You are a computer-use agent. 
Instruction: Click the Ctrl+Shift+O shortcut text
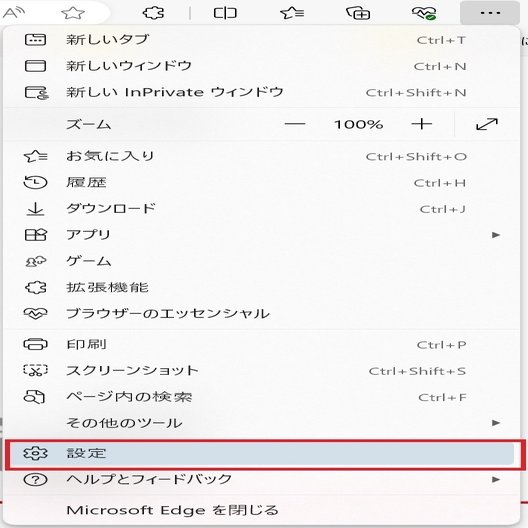(416, 157)
